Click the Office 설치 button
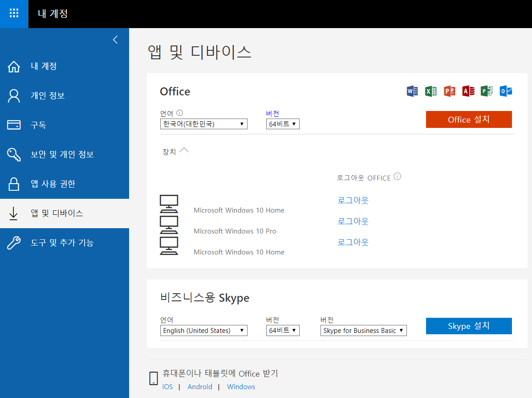The height and width of the screenshot is (398, 532). (468, 119)
